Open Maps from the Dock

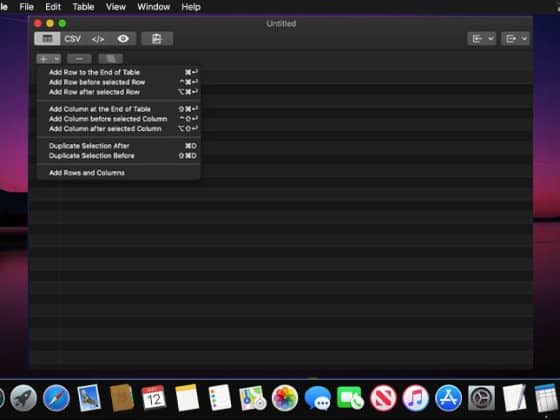[252, 398]
